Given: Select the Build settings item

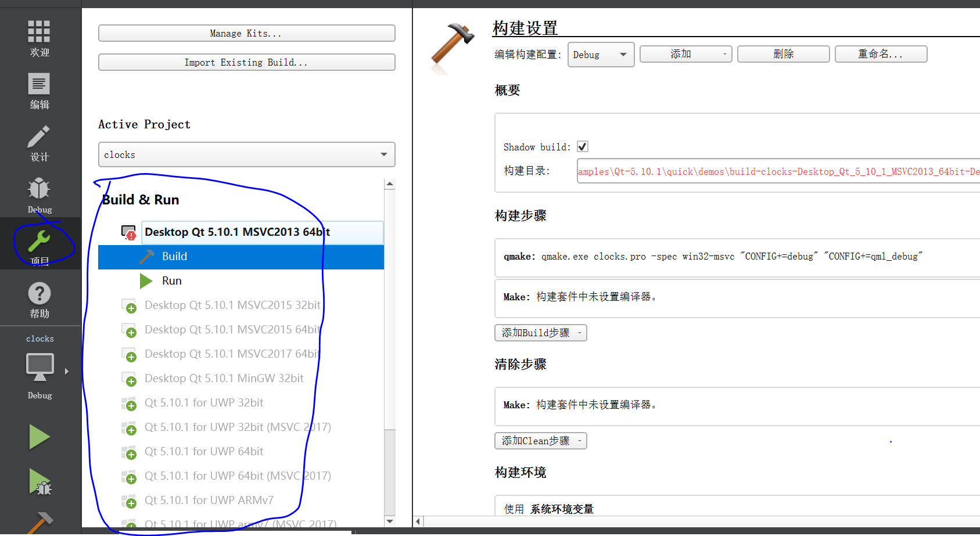Looking at the screenshot, I should [241, 257].
